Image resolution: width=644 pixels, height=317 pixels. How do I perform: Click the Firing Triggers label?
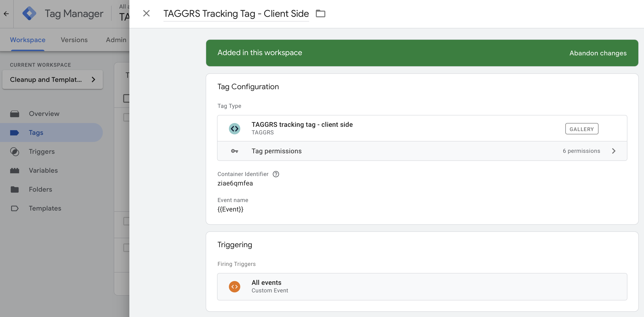(x=236, y=264)
